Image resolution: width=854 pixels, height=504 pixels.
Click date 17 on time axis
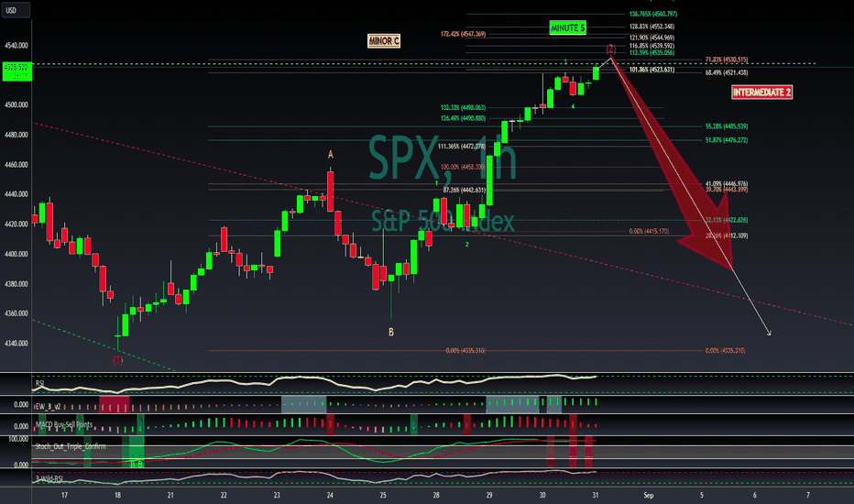(64, 495)
